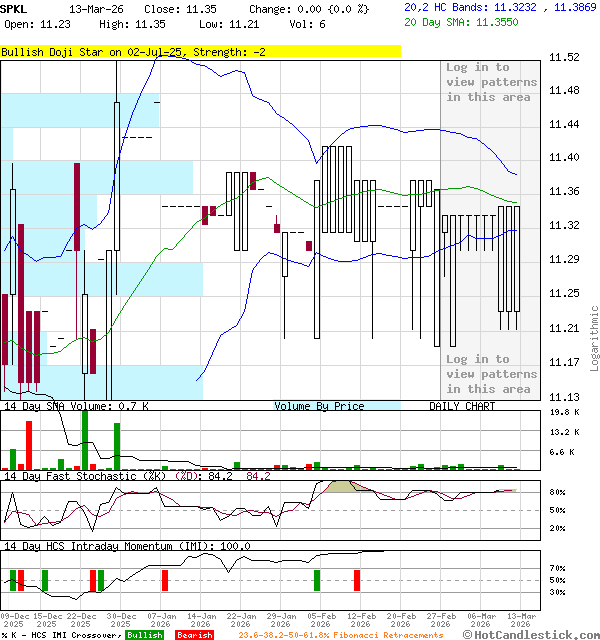
Task: Click the yellow Bullish Doji Star banner
Action: pyautogui.click(x=200, y=52)
